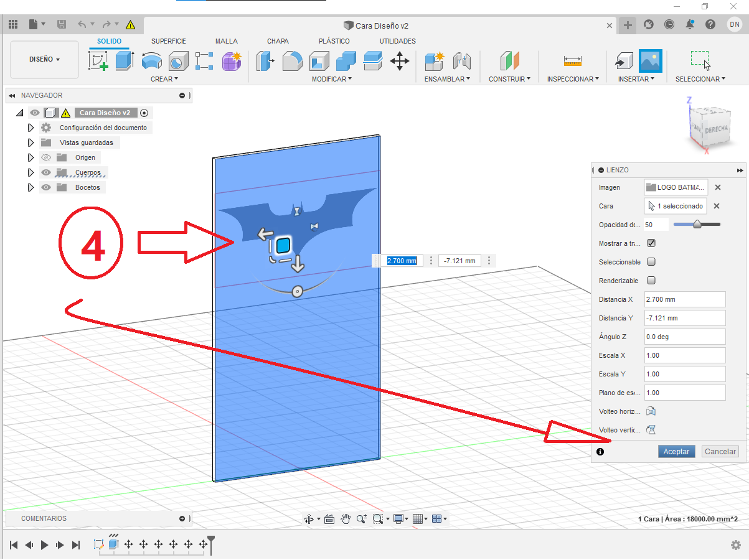This screenshot has width=749, height=560.
Task: Select the Measure tool
Action: [x=572, y=62]
